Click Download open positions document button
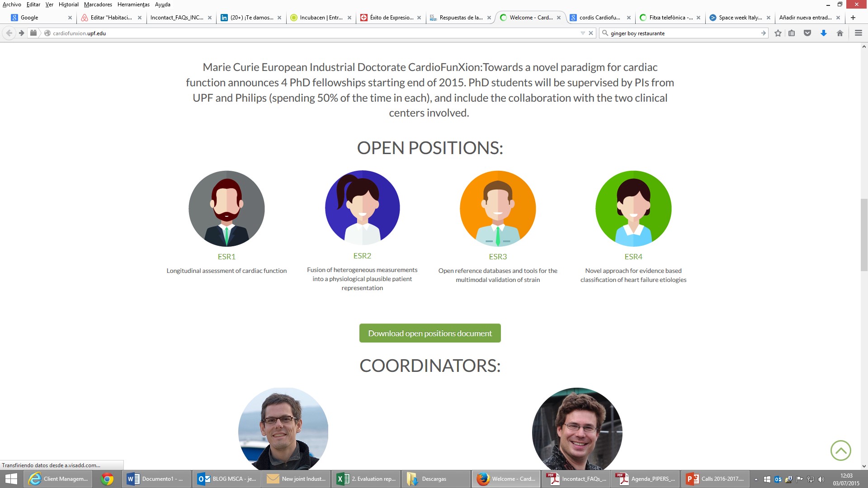This screenshot has height=488, width=868. pyautogui.click(x=430, y=333)
